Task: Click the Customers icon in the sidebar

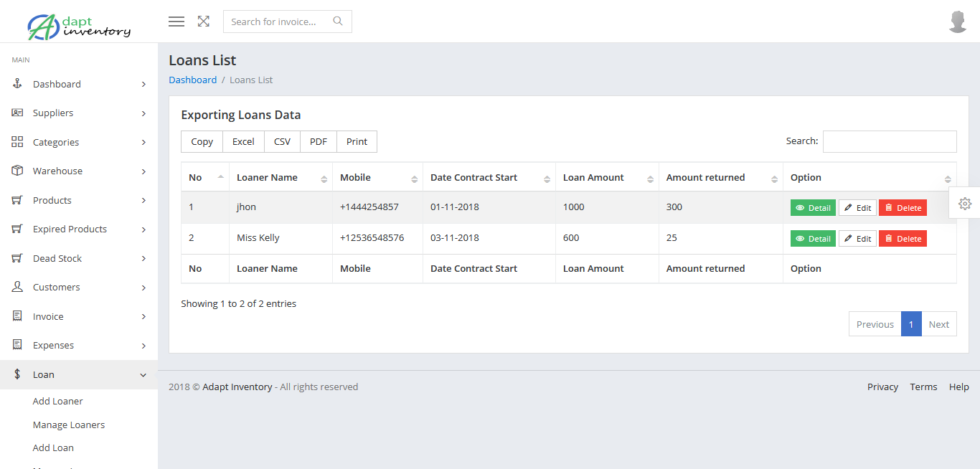Action: [x=17, y=287]
